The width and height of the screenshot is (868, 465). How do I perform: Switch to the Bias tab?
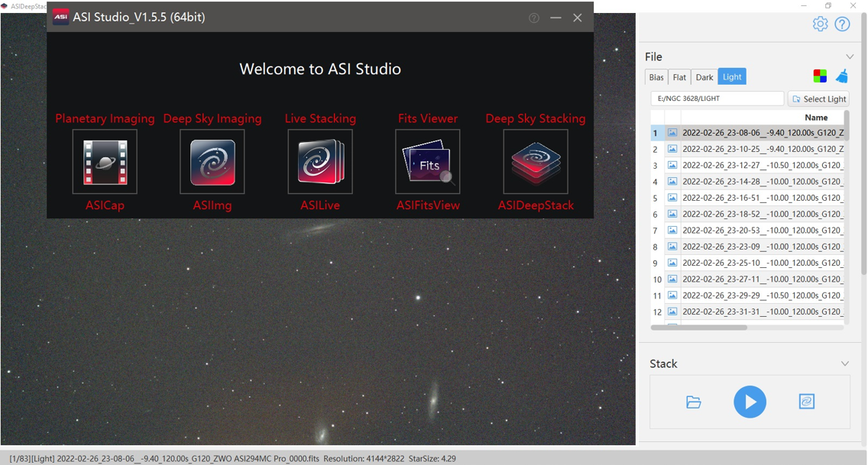(x=656, y=77)
